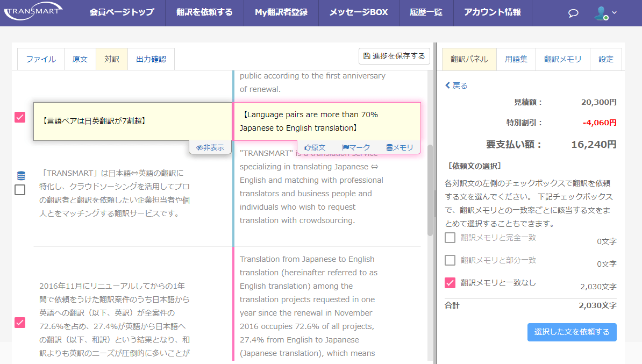
Task: Click the 選択した文を依頼する button
Action: click(572, 332)
